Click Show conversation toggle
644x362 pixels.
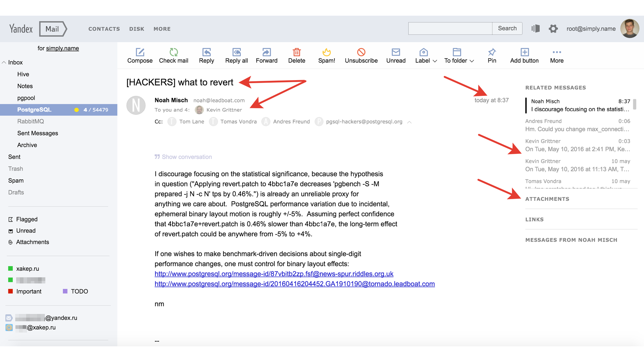[x=183, y=157]
